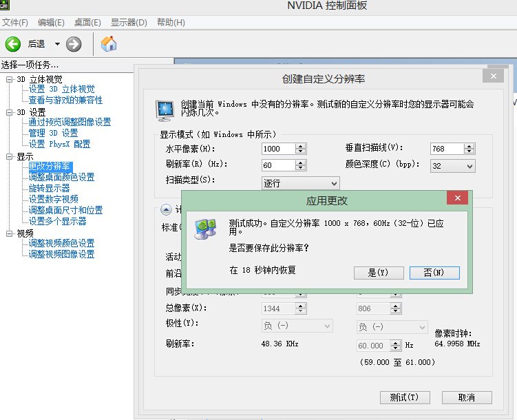Open 管理 3D 设置 link

[54, 133]
